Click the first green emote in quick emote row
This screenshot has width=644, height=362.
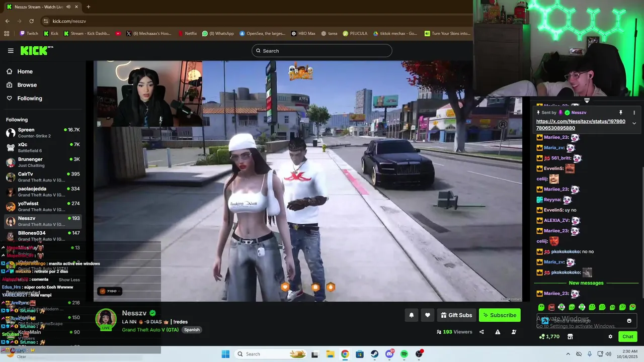click(541, 307)
